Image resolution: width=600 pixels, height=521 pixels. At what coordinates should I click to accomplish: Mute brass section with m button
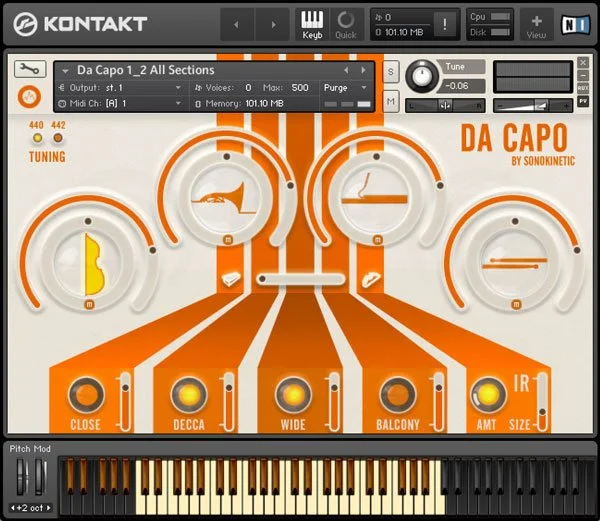coord(228,240)
